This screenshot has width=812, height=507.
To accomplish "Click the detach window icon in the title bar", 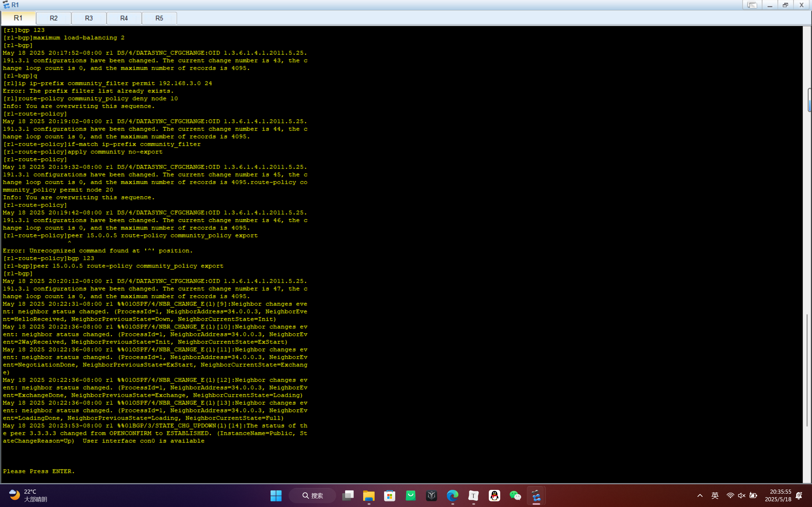I will tap(752, 5).
